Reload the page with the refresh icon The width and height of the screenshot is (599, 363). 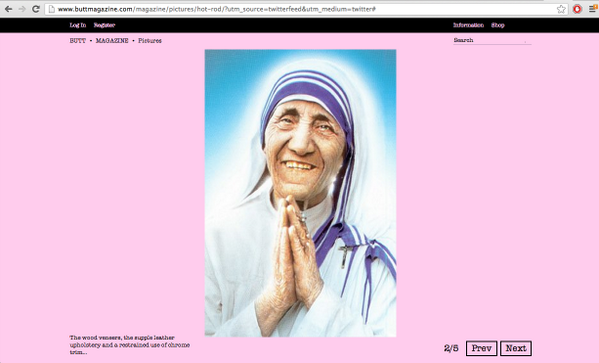[36, 9]
